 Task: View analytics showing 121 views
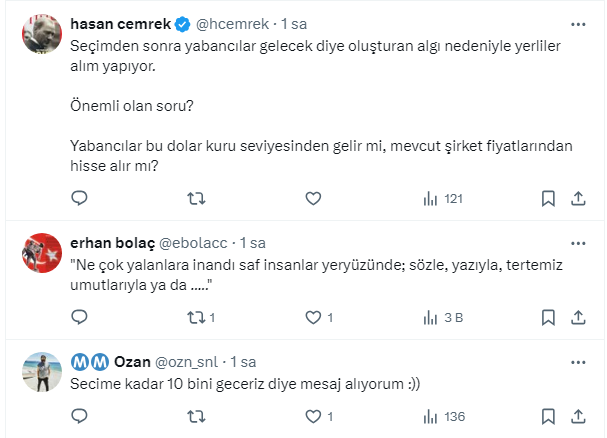click(x=443, y=199)
